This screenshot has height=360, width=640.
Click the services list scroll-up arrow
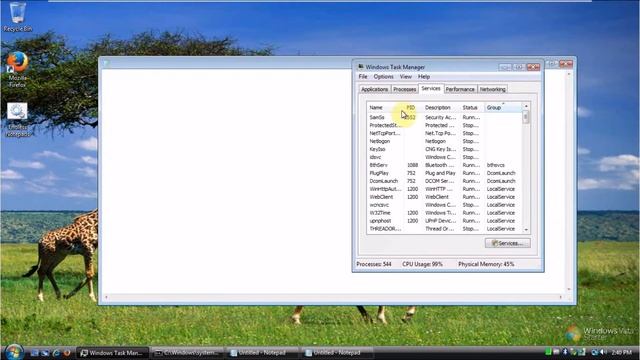(x=526, y=106)
